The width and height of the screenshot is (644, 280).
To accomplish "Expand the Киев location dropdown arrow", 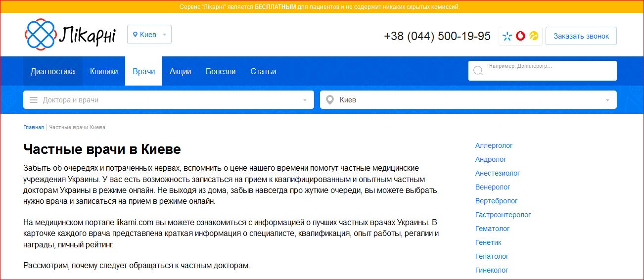I will tap(607, 100).
